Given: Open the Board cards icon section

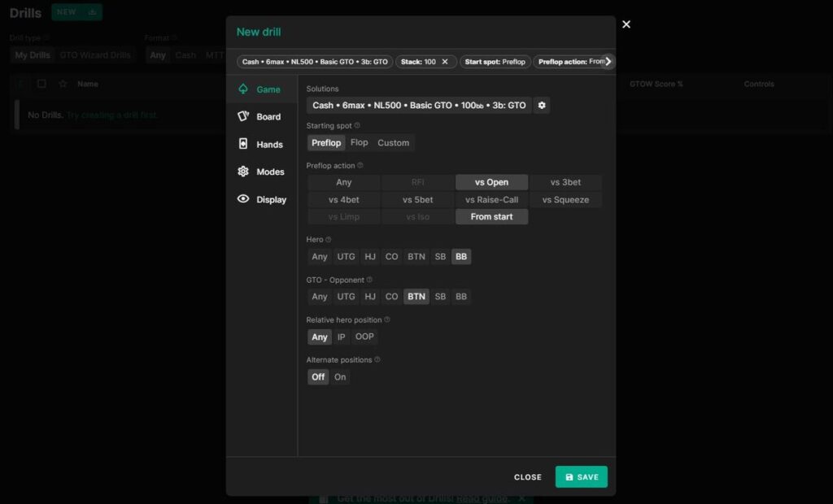Looking at the screenshot, I should 243,117.
